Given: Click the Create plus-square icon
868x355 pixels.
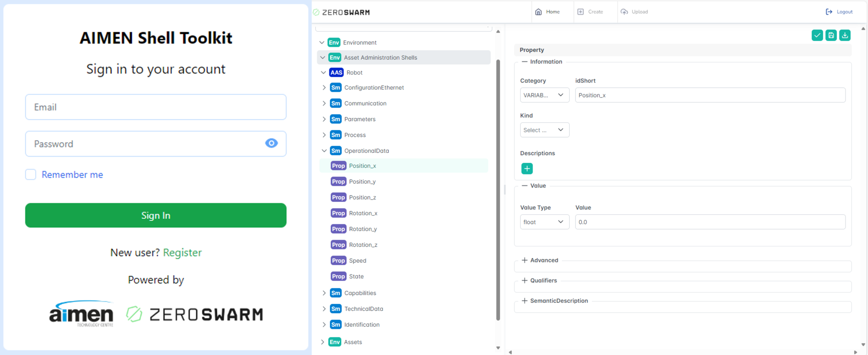Looking at the screenshot, I should pyautogui.click(x=580, y=12).
